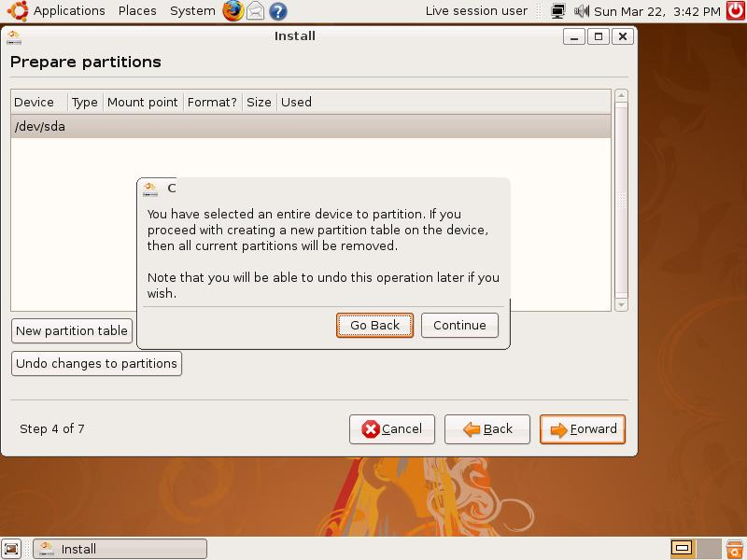Screen dimensions: 747x560
Task: Click the Device column header
Action: [x=39, y=102]
